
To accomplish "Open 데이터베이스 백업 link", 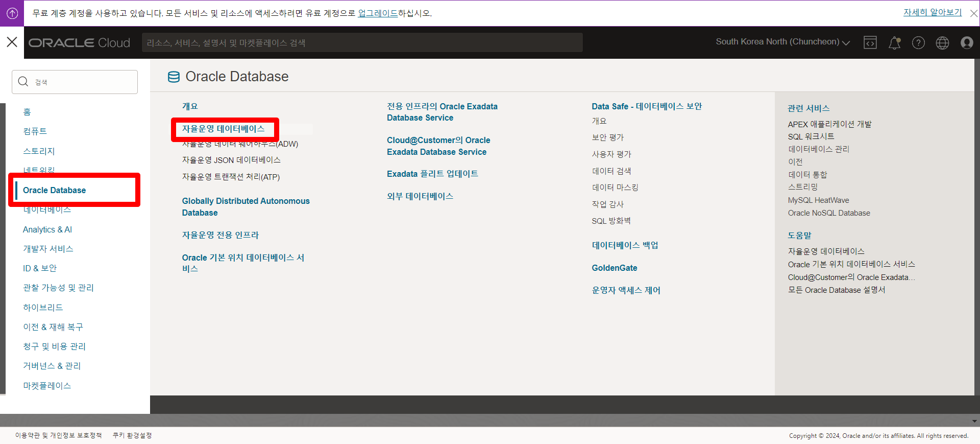I will click(625, 245).
